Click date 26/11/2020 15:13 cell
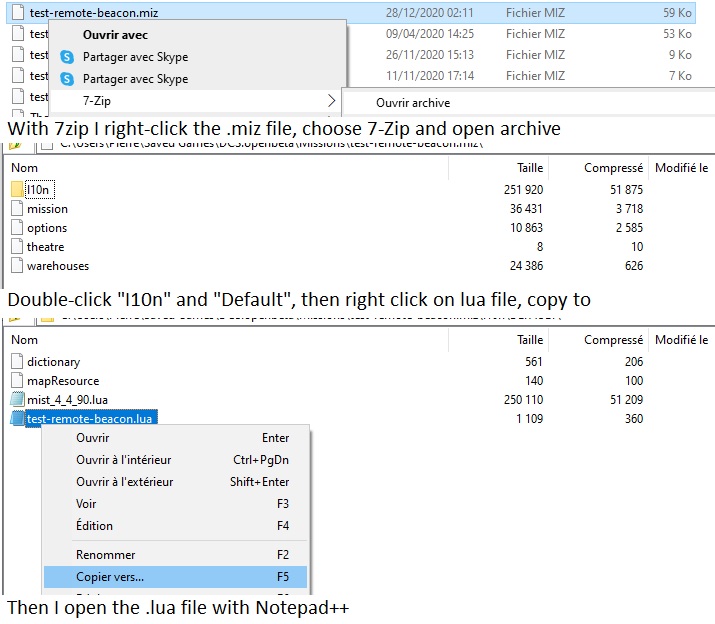Viewport: 715px width, 624px height. click(430, 55)
